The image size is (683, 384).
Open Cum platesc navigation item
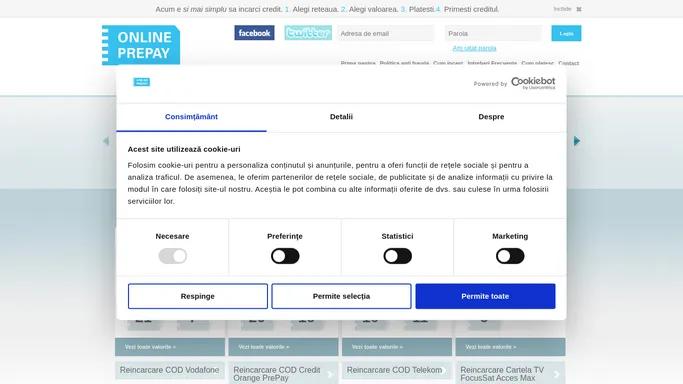click(537, 63)
